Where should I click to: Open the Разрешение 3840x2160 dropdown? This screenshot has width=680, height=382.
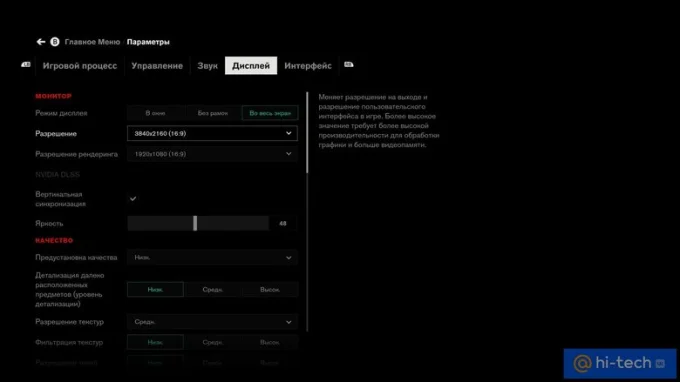tap(212, 134)
